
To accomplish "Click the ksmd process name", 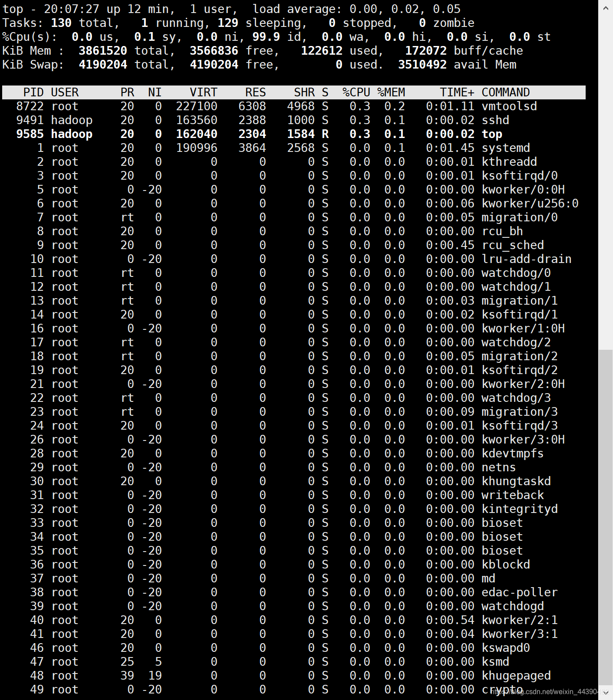I will [x=495, y=662].
